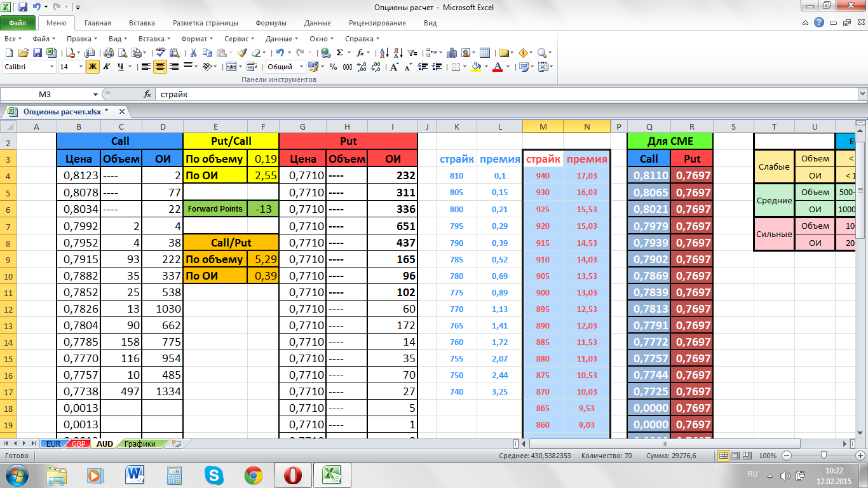The height and width of the screenshot is (488, 868).
Task: Click the Print icon in toolbar
Action: [109, 53]
